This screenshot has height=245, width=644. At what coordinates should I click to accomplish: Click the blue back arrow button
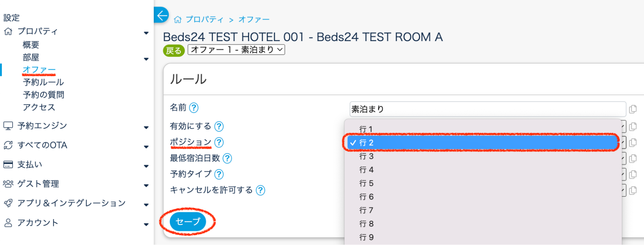coord(161,15)
